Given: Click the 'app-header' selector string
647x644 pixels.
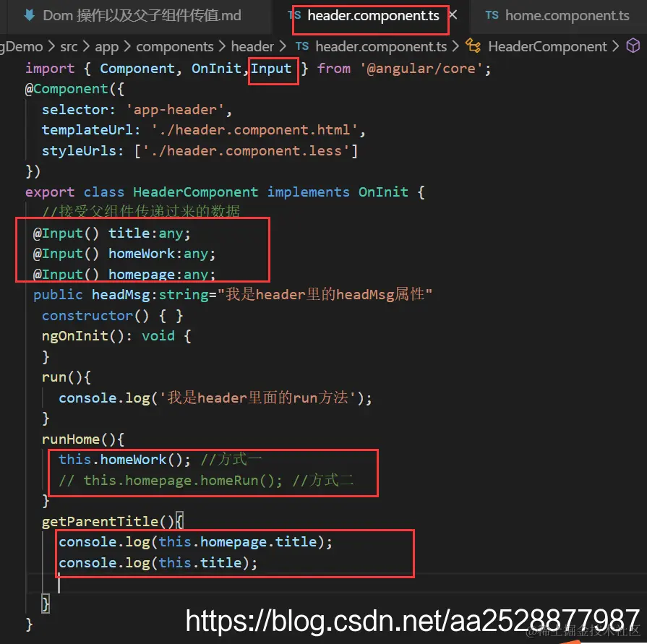Looking at the screenshot, I should (175, 110).
